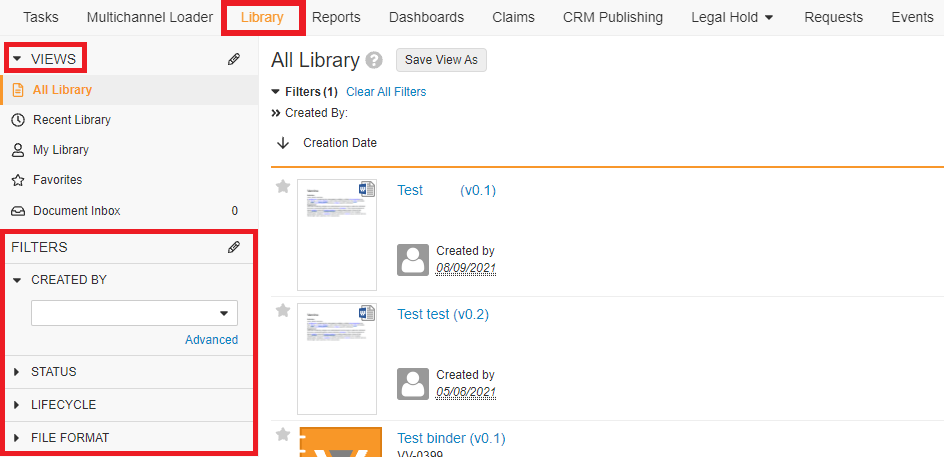Click the pencil edit icon beside VIEWS
Image resolution: width=944 pixels, height=457 pixels.
(x=234, y=60)
